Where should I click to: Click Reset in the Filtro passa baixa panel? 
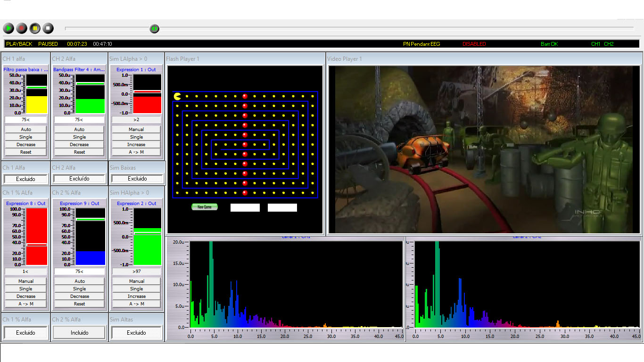(26, 152)
